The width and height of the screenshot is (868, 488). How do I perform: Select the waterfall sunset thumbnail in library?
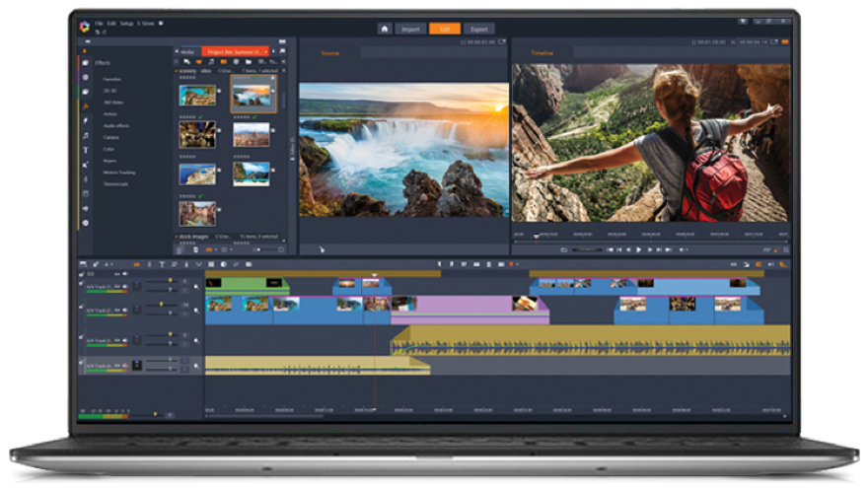coord(252,95)
